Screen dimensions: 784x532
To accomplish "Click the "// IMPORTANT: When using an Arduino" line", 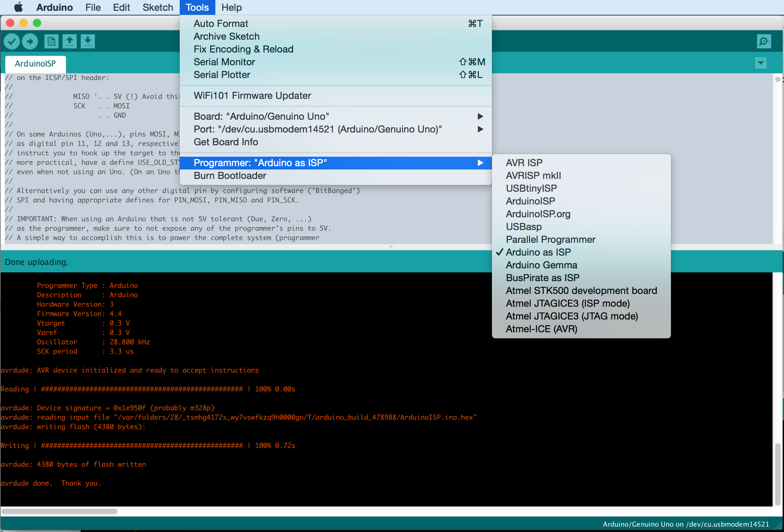I will coord(158,219).
